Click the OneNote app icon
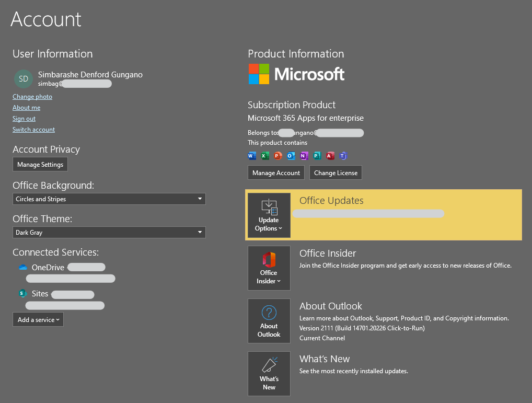This screenshot has width=532, height=403. pos(304,156)
